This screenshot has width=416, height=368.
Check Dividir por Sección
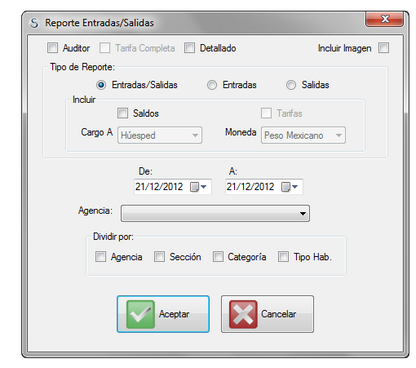point(159,257)
